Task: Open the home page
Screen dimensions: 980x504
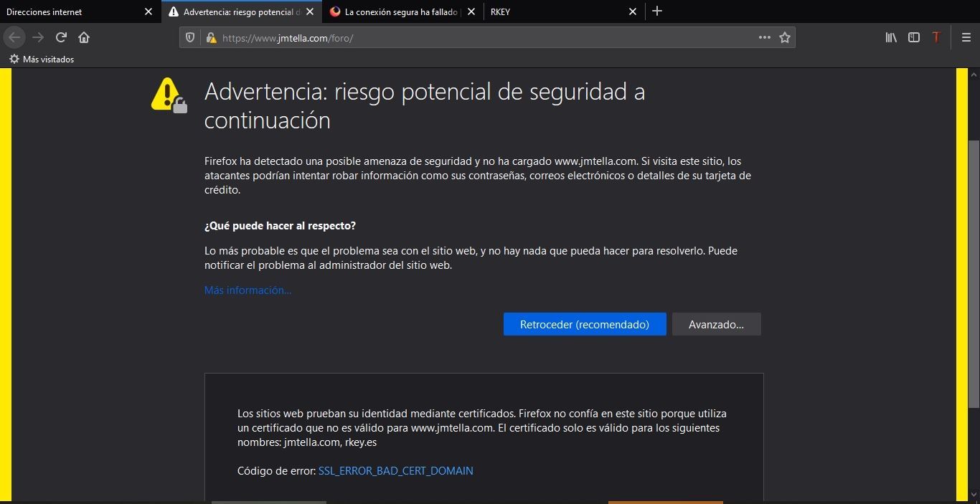Action: (84, 37)
